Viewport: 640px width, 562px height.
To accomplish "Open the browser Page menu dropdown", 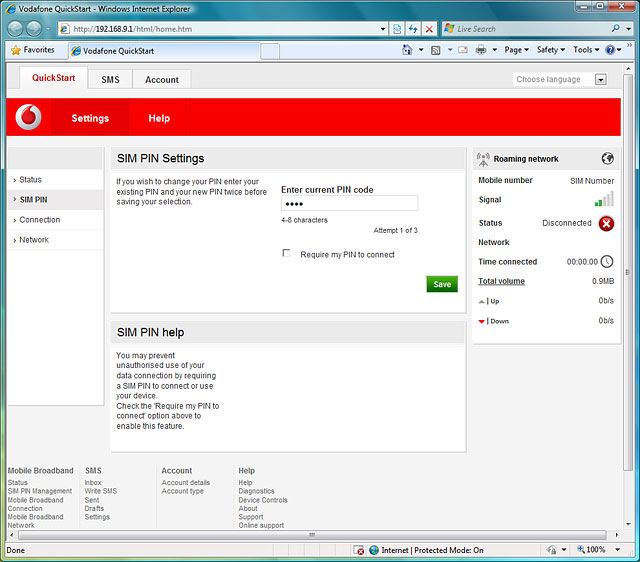I will point(516,50).
